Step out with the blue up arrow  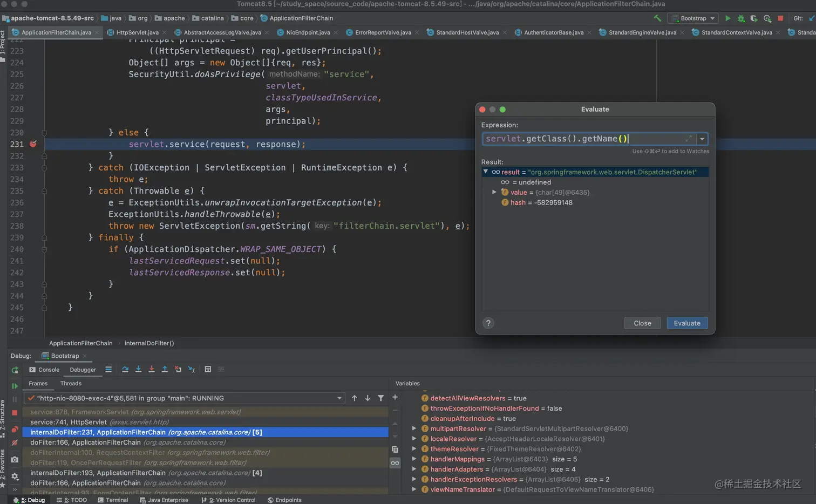tap(165, 370)
